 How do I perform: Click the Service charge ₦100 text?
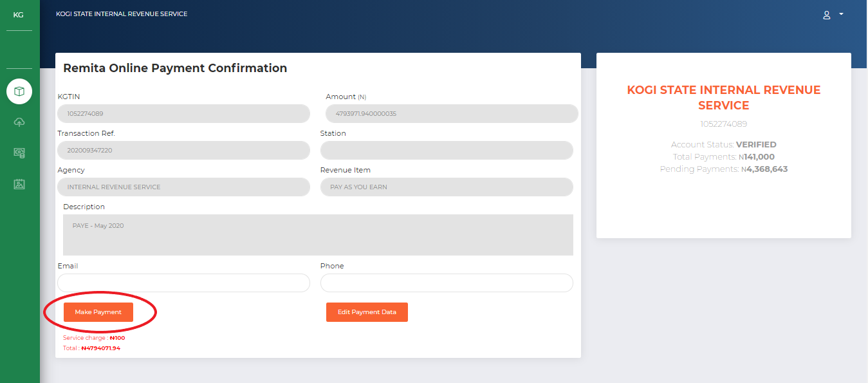point(94,338)
